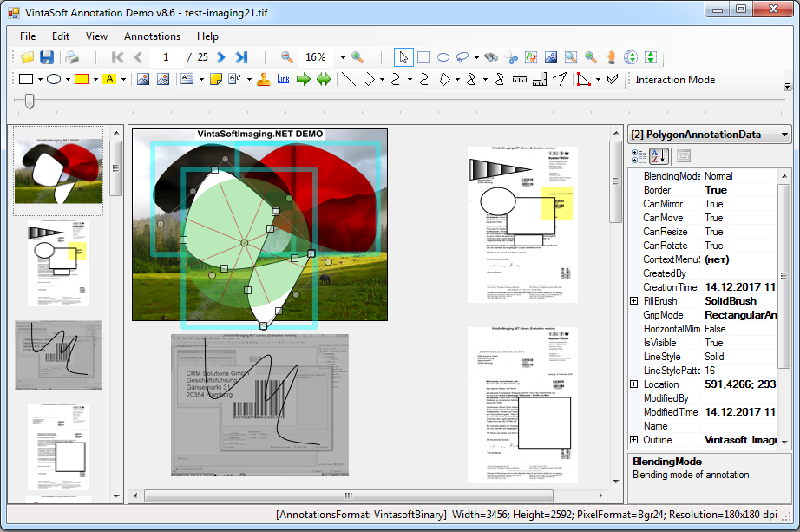Add the red-cornered triangle annotation

click(x=584, y=79)
